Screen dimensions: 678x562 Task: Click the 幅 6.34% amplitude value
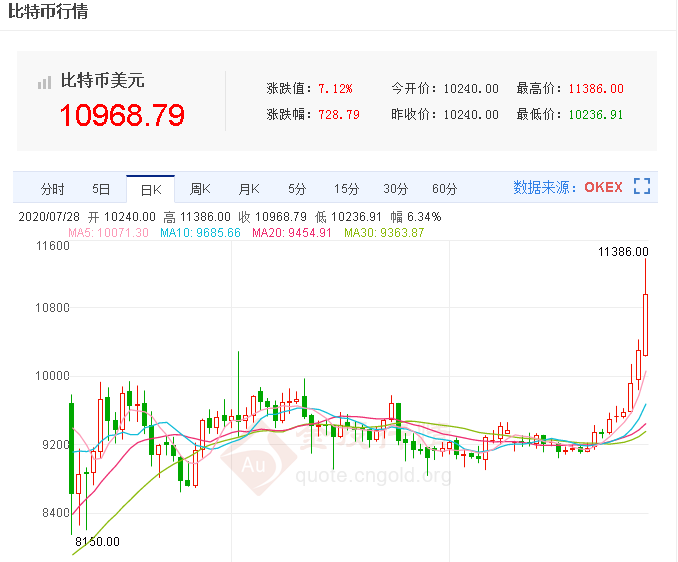coord(416,217)
